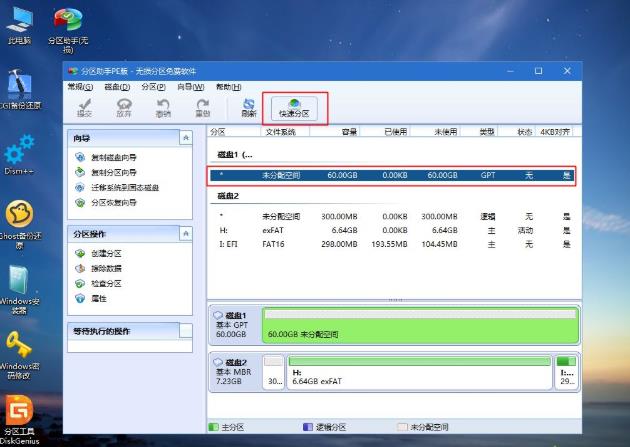Open the 磁盘(D) menu
Screen dimensions: 630x447
coord(117,87)
